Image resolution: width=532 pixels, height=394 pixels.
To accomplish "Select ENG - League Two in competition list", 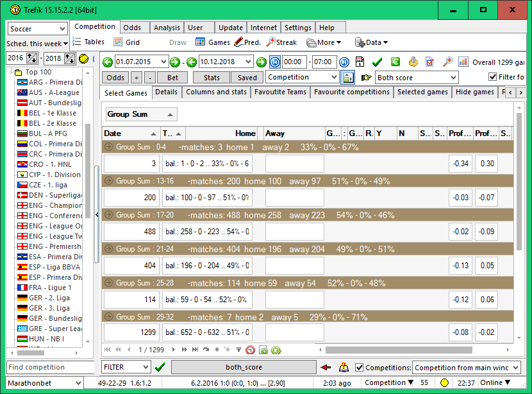I will pyautogui.click(x=55, y=236).
